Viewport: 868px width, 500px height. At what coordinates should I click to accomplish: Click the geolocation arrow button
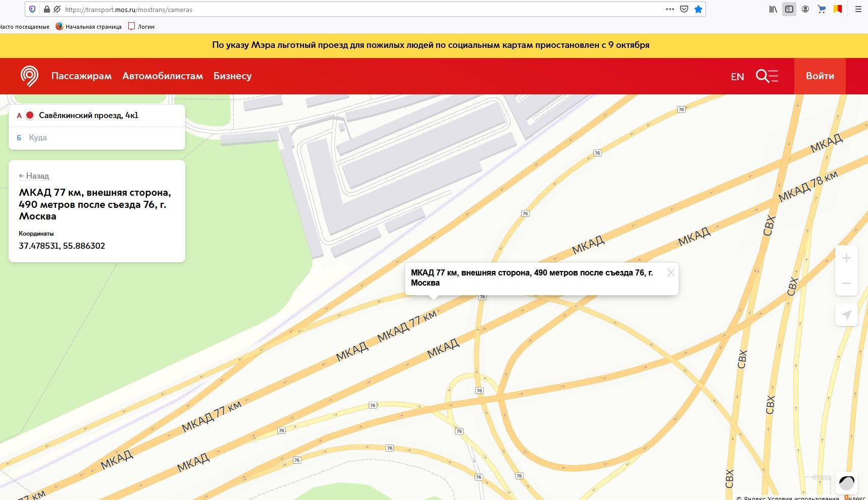[846, 315]
